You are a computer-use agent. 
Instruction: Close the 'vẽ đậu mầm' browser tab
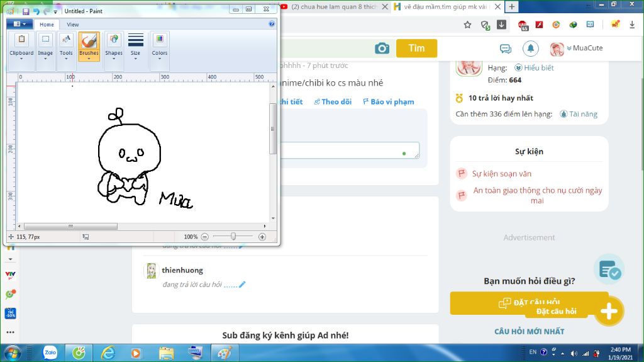click(497, 6)
